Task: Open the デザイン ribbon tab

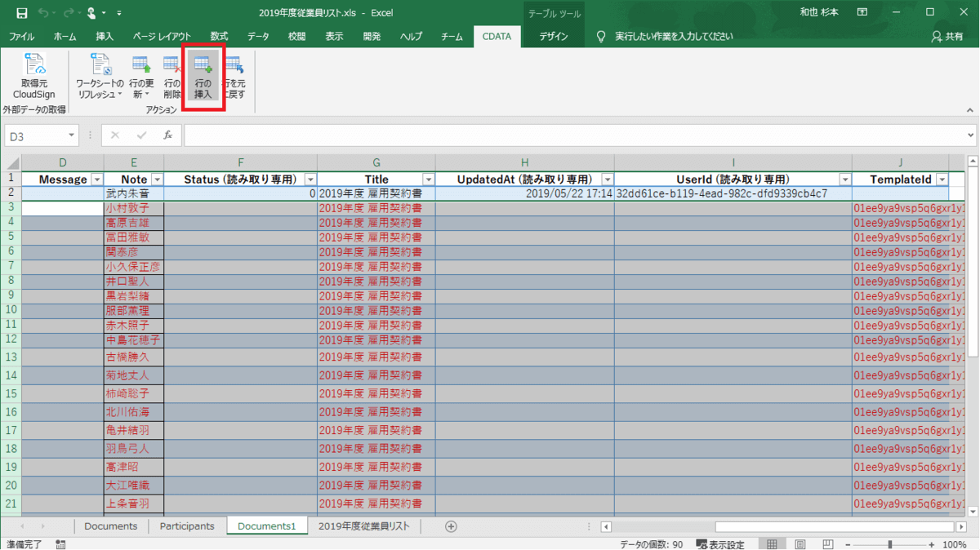Action: point(554,37)
